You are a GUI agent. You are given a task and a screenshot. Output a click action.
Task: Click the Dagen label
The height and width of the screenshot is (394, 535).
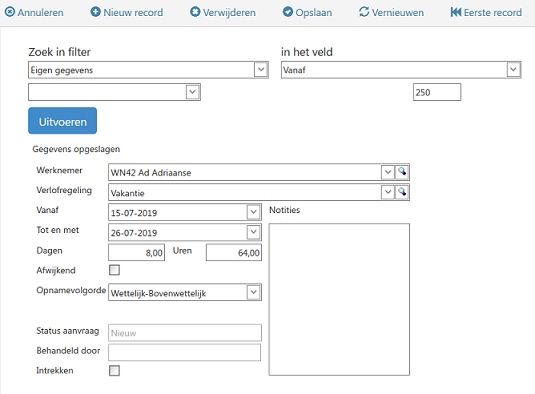click(49, 251)
